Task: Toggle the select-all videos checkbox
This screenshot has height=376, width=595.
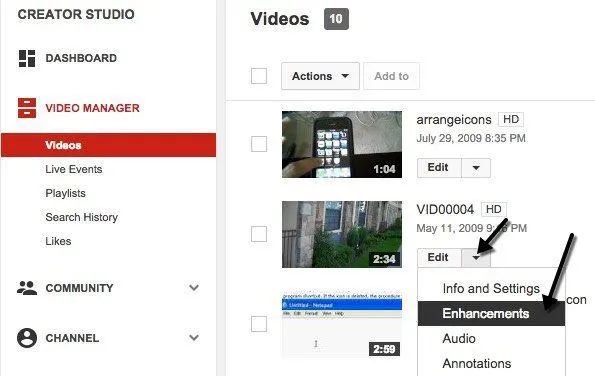Action: tap(259, 76)
